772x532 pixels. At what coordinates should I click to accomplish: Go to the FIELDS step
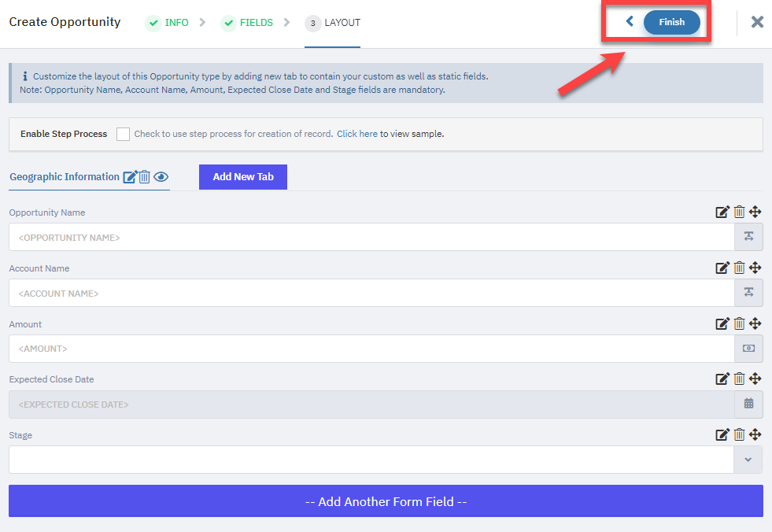pos(247,23)
